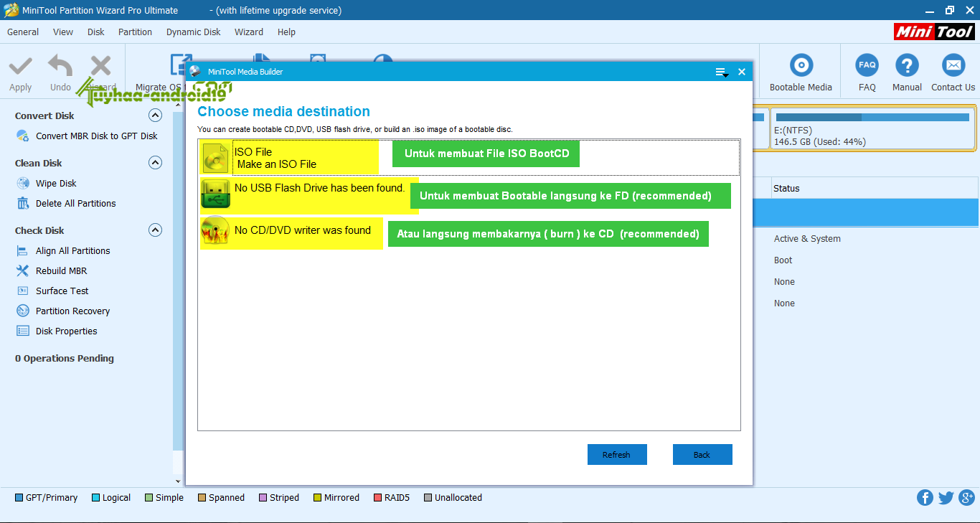Click the Convert MBR Disk to GPT icon
The image size is (980, 523).
point(23,136)
